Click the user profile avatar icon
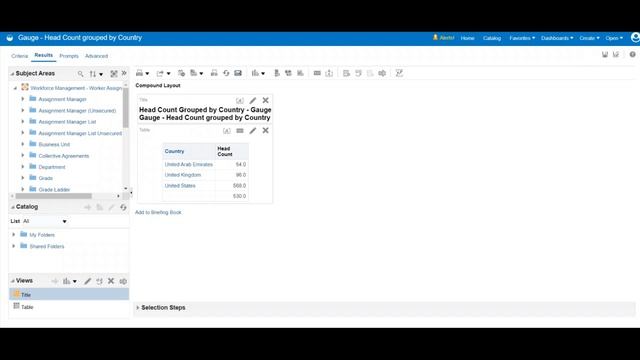The image size is (640, 360). click(635, 38)
